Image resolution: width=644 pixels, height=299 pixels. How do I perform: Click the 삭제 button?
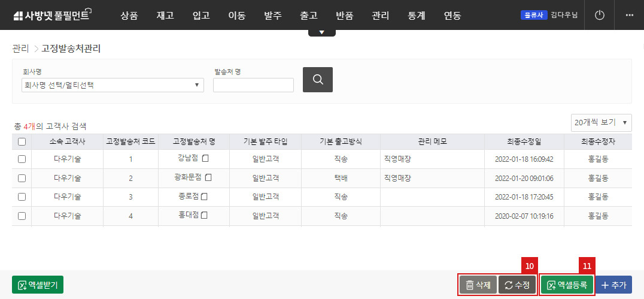[478, 285]
